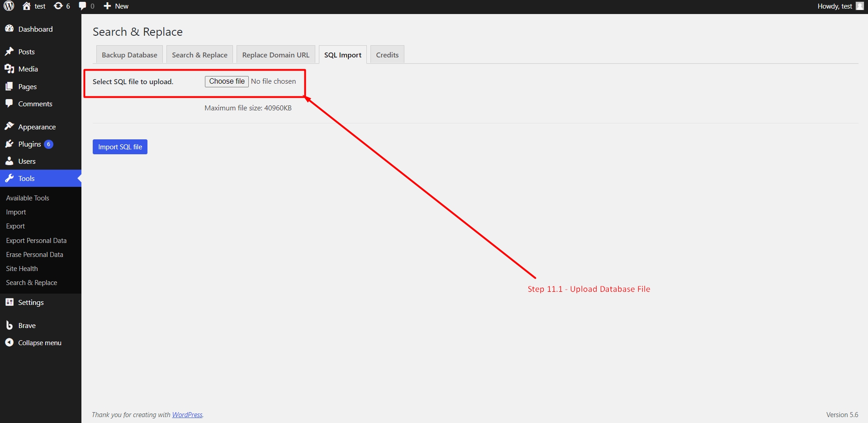Click the Choose file button
The width and height of the screenshot is (868, 423).
[x=227, y=81]
